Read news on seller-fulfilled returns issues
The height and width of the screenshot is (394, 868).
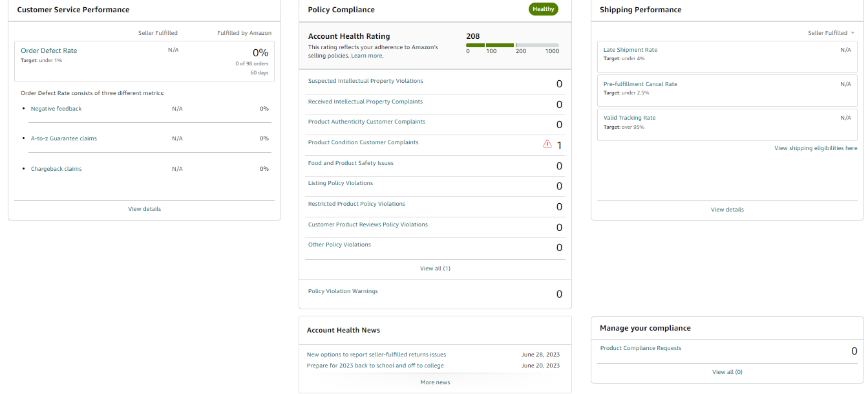tap(376, 355)
